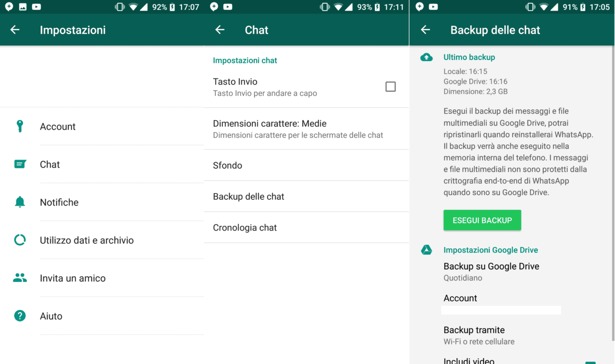Click the cloud upload icon beside Ultimo backup
615x364 pixels.
click(426, 57)
